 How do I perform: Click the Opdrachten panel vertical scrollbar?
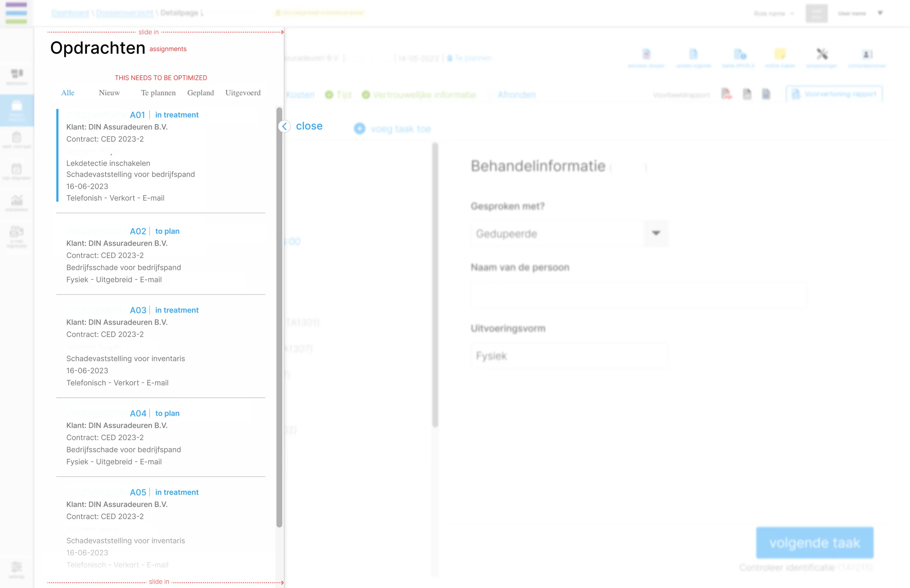279,317
